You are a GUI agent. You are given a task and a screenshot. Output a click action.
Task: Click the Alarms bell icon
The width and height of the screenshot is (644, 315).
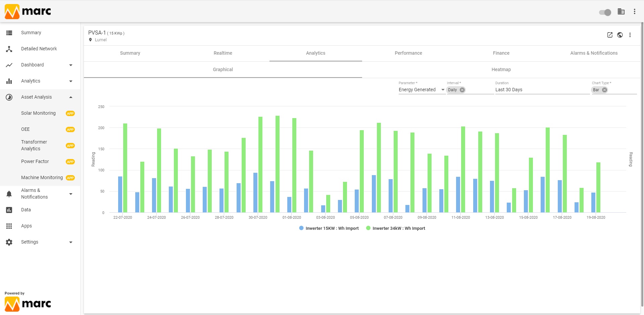[9, 194]
